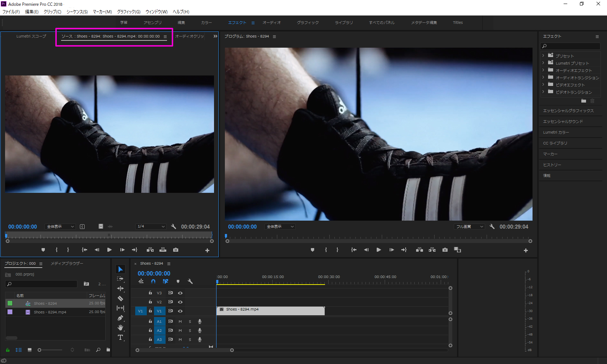Viewport: 607px width, 364px height.
Task: Expand プリセット folder in Effects
Action: (543, 56)
